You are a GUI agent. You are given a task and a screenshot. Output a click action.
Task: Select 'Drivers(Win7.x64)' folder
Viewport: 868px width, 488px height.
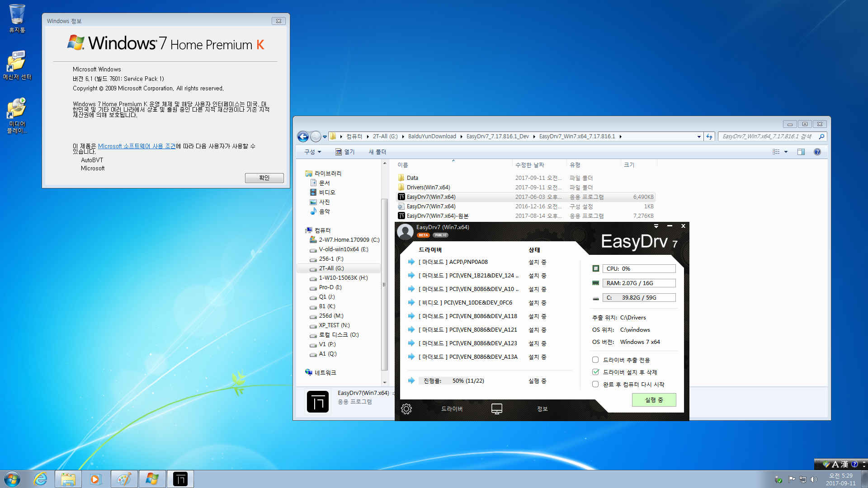(428, 188)
